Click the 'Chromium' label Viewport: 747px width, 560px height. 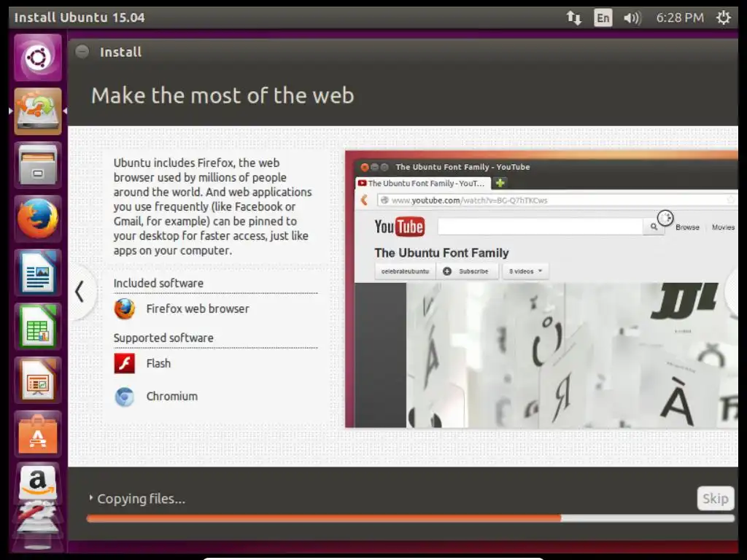pos(172,396)
